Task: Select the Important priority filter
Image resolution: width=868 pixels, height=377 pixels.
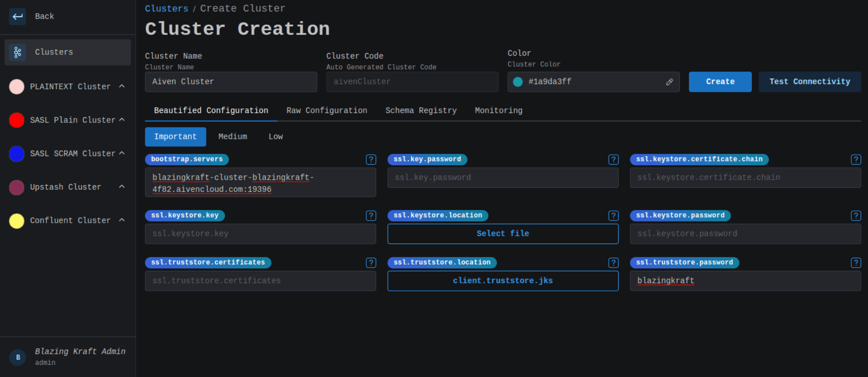Action: [175, 137]
